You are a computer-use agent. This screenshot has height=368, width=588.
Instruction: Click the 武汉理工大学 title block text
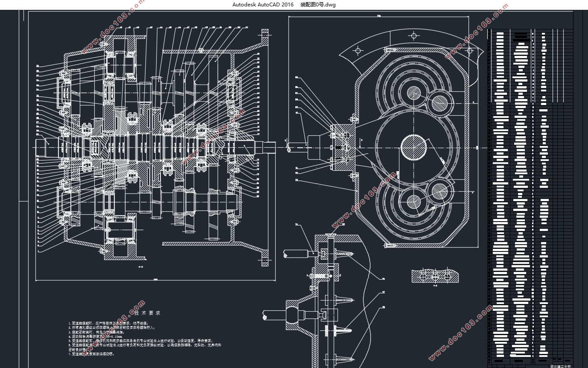[x=560, y=366]
